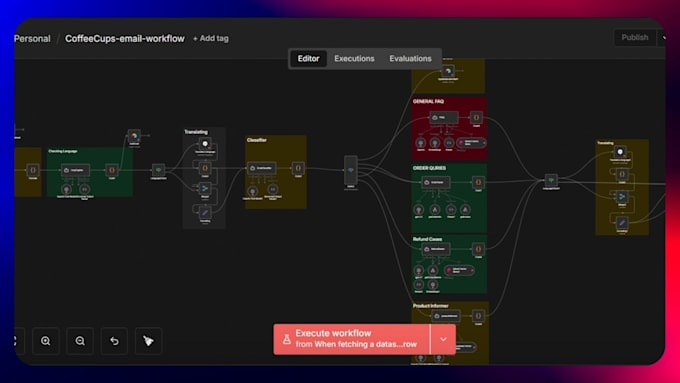Image resolution: width=680 pixels, height=383 pixels.
Task: Click the Execute workflow button
Action: coord(352,339)
